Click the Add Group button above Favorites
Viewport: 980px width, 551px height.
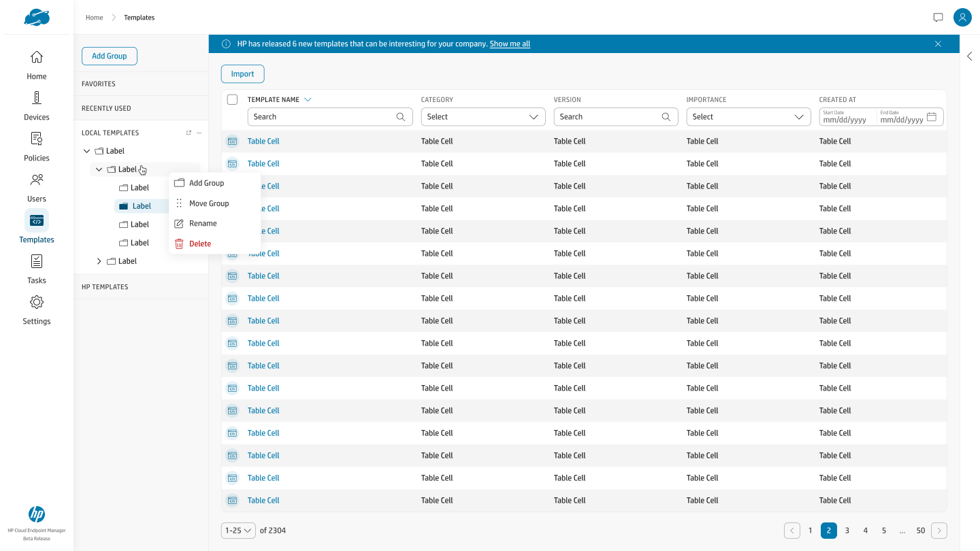110,56
